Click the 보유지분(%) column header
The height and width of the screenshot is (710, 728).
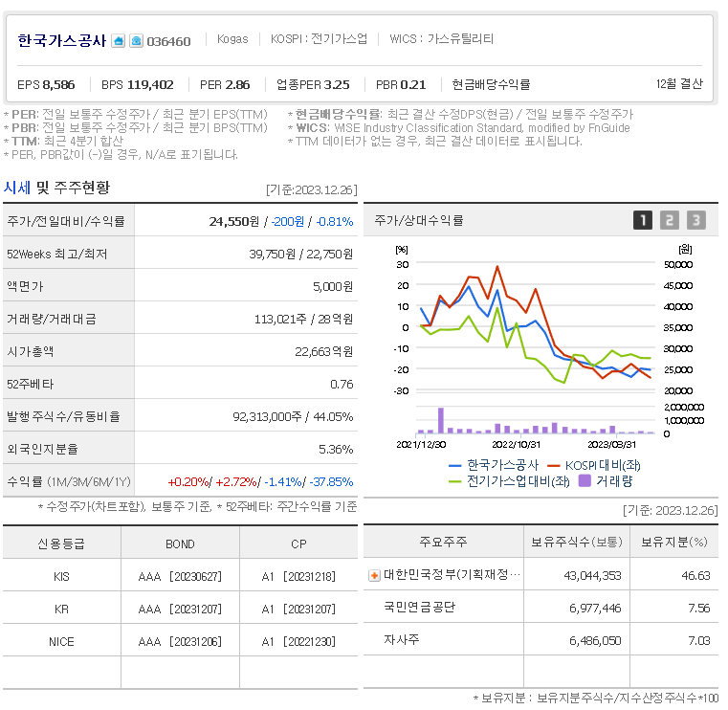pyautogui.click(x=674, y=542)
